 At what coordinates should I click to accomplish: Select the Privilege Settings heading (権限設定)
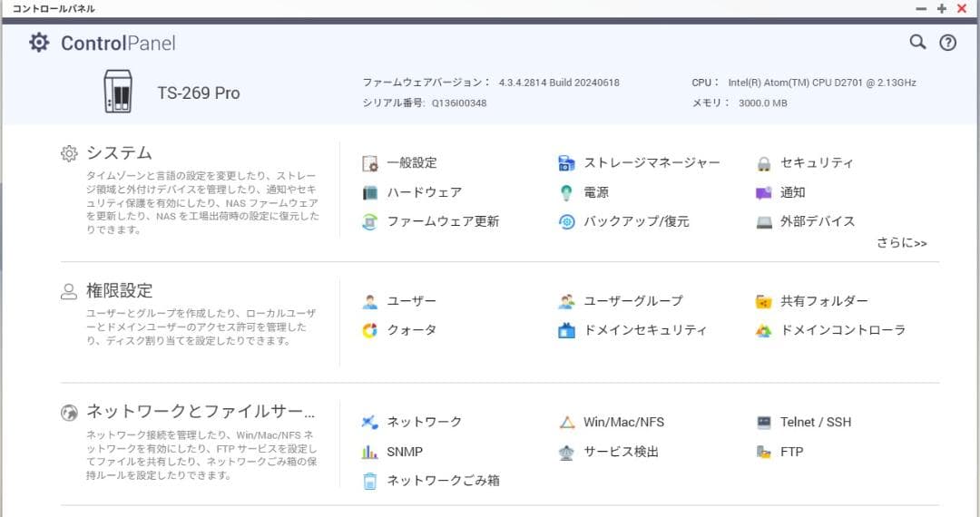[x=119, y=290]
